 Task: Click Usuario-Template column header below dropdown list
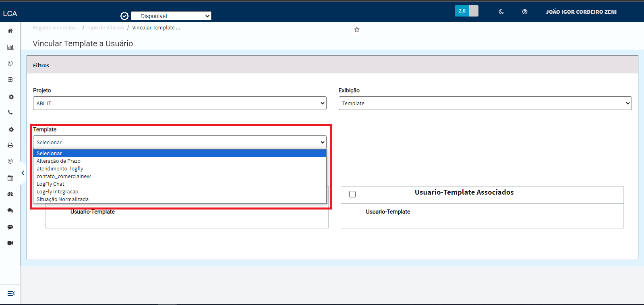coord(93,212)
